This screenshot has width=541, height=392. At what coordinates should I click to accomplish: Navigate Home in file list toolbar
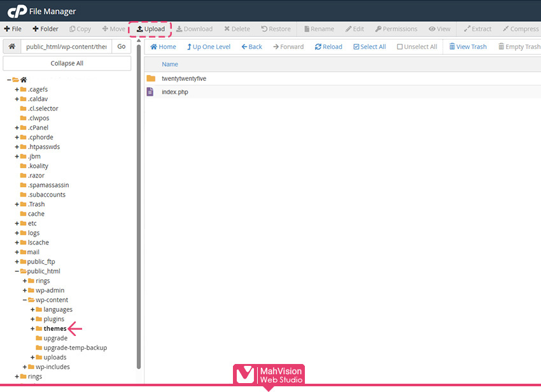pos(163,46)
